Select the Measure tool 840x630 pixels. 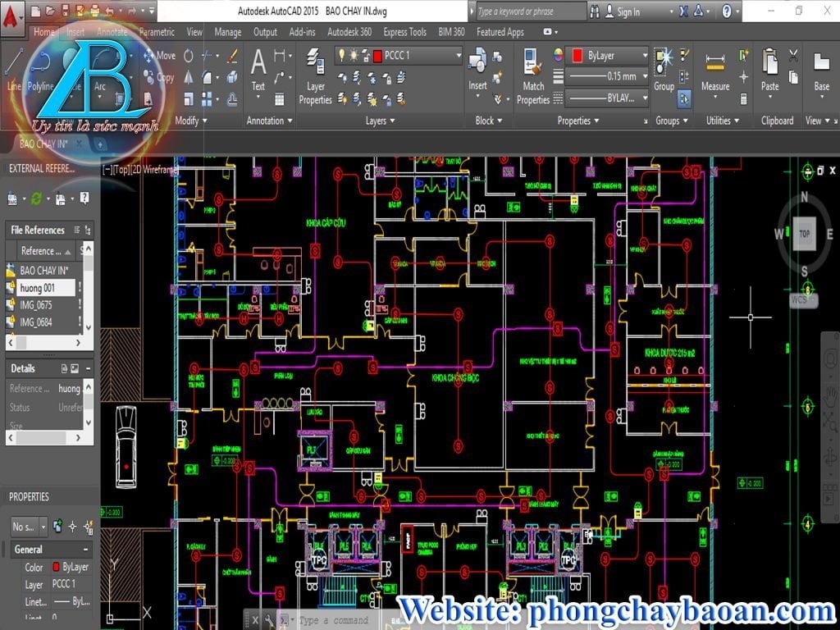point(714,71)
